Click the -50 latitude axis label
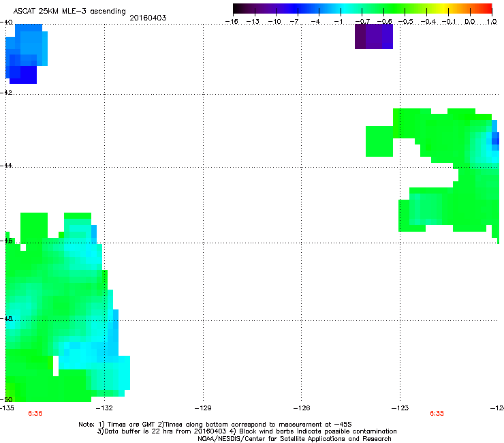504x443 pixels. click(6, 399)
